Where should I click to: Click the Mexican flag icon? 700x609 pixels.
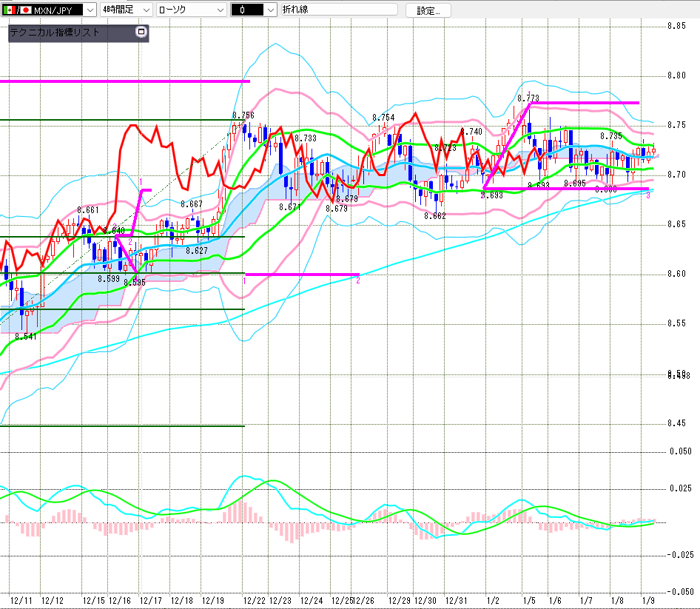(8, 10)
